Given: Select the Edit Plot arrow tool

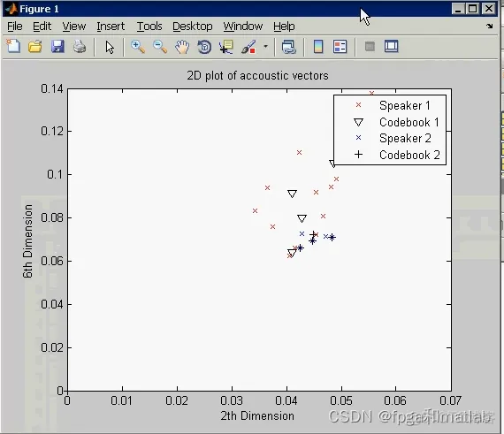Looking at the screenshot, I should tap(110, 47).
